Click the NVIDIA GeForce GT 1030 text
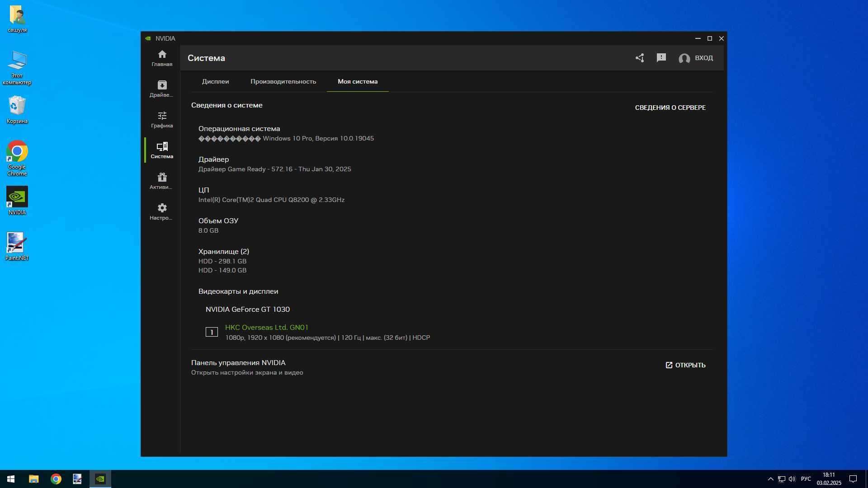 tap(248, 310)
